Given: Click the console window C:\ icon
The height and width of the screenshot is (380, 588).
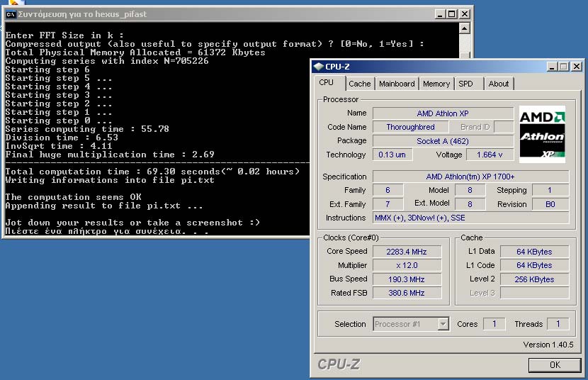Looking at the screenshot, I should coord(11,14).
